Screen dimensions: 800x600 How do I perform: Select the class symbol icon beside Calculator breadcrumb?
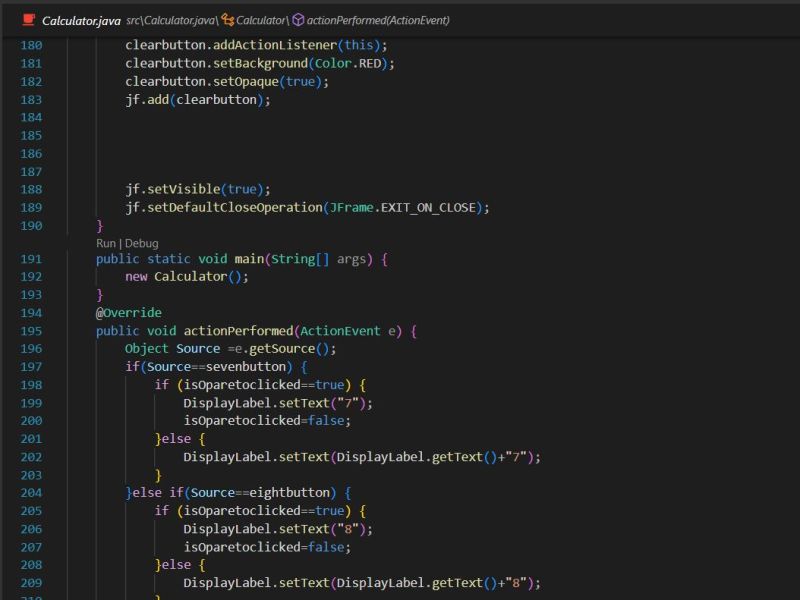228,19
